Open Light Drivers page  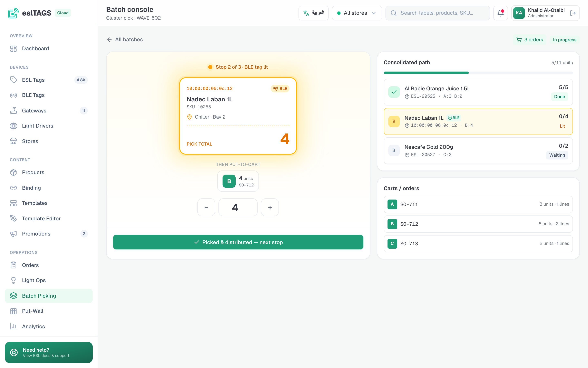(x=49, y=126)
